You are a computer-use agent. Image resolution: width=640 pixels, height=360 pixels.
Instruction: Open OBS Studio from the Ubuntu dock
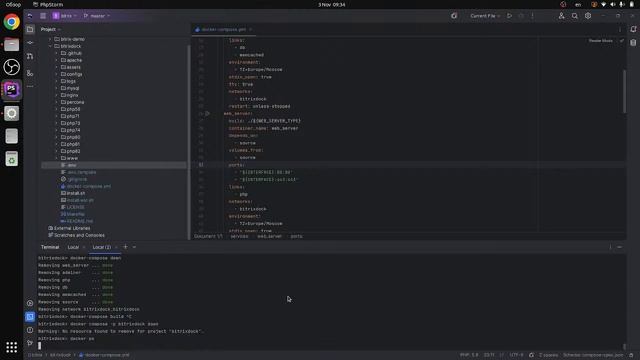(x=11, y=67)
